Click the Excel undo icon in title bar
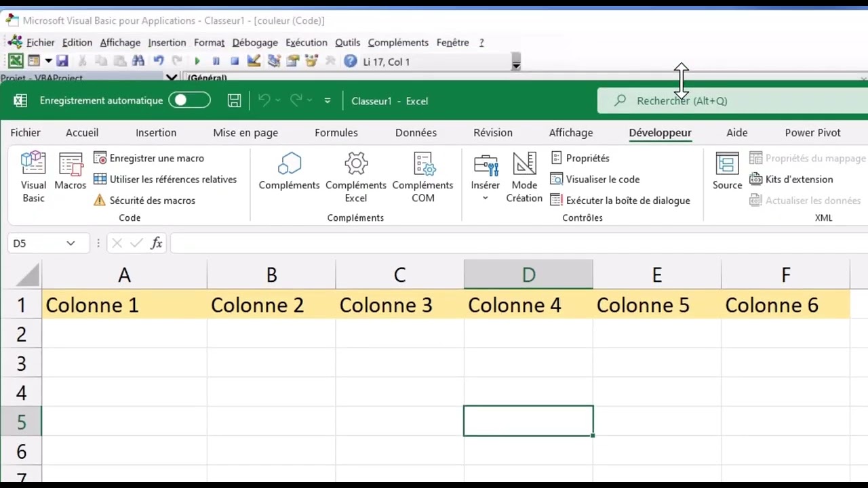868x488 pixels. (x=264, y=101)
